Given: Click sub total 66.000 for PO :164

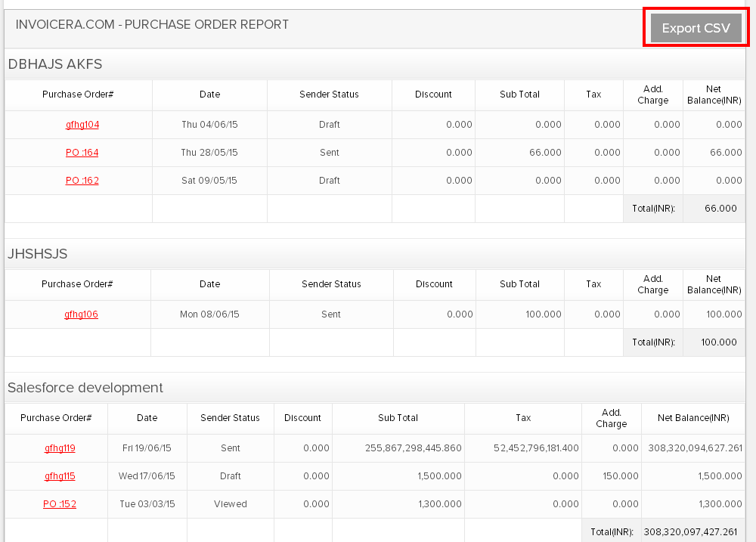Looking at the screenshot, I should pos(545,153).
